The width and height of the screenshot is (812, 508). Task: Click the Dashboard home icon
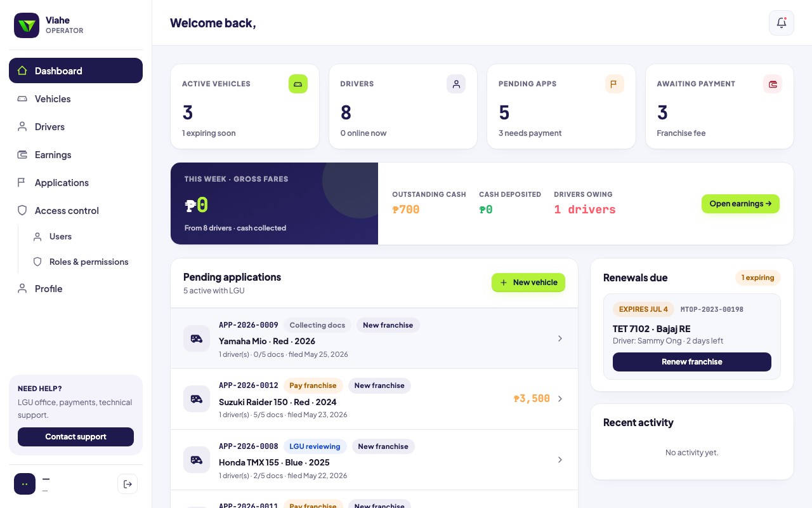click(x=22, y=70)
